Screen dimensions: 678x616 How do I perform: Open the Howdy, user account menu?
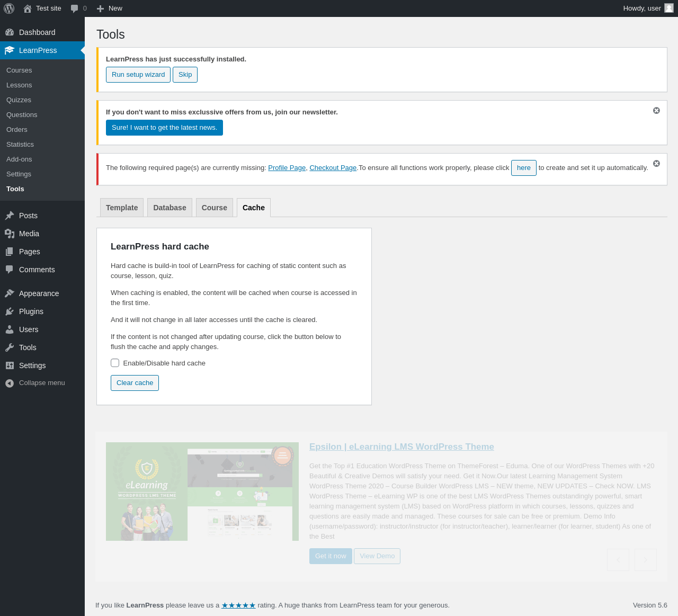tap(648, 8)
